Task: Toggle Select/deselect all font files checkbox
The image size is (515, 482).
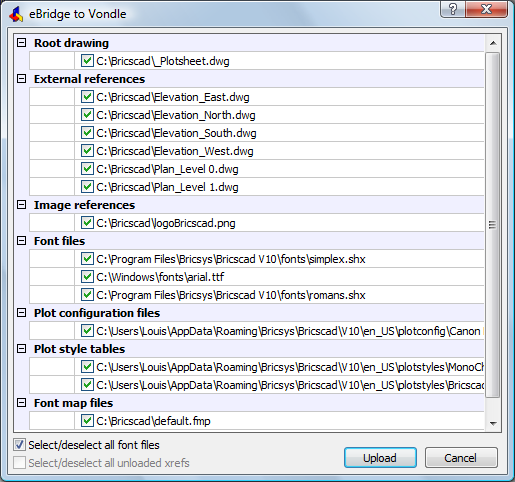Action: pyautogui.click(x=19, y=445)
